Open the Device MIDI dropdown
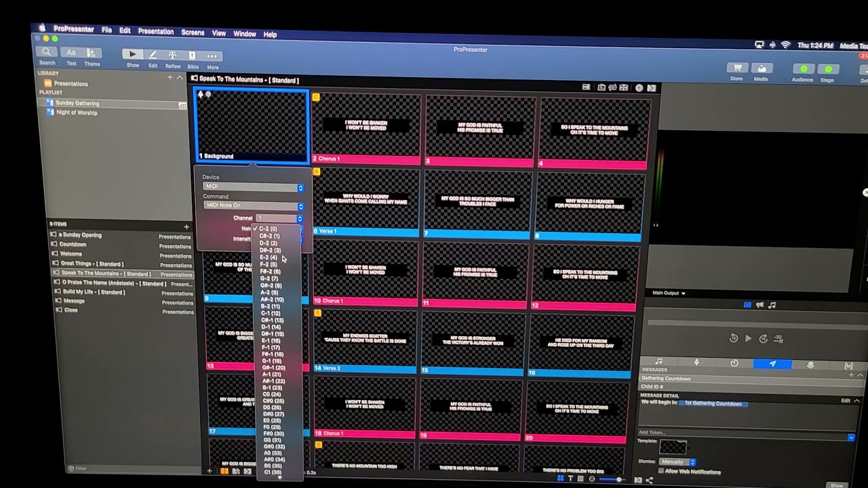This screenshot has height=488, width=868. click(254, 186)
